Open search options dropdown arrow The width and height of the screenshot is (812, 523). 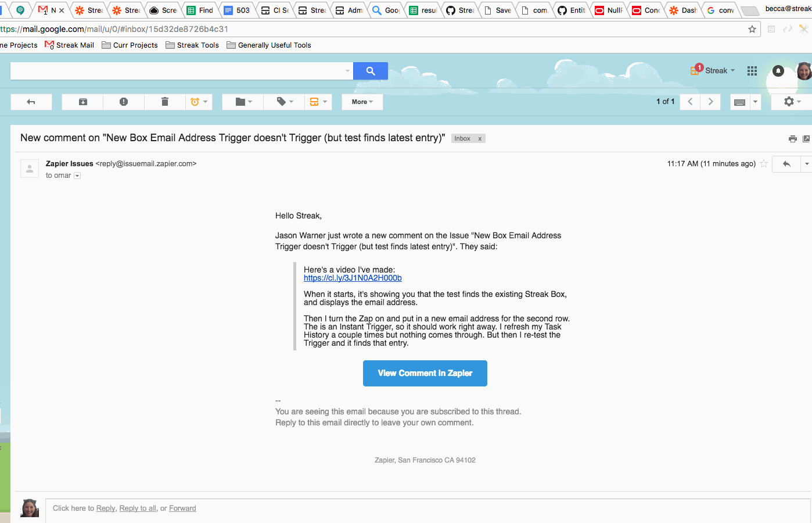coord(347,71)
